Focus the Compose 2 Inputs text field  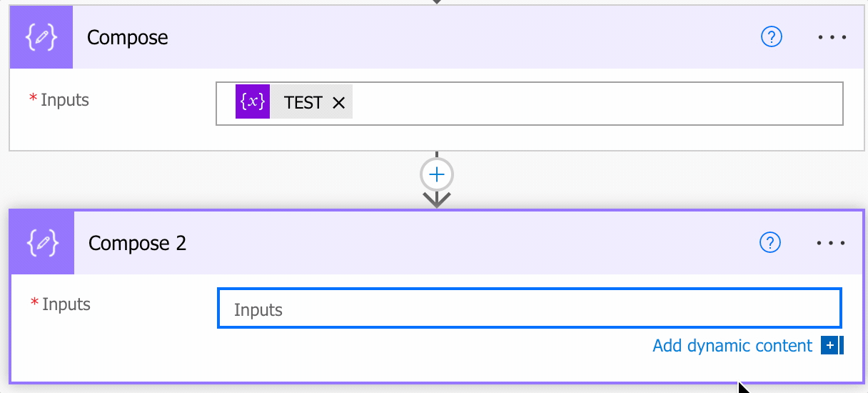(x=528, y=309)
